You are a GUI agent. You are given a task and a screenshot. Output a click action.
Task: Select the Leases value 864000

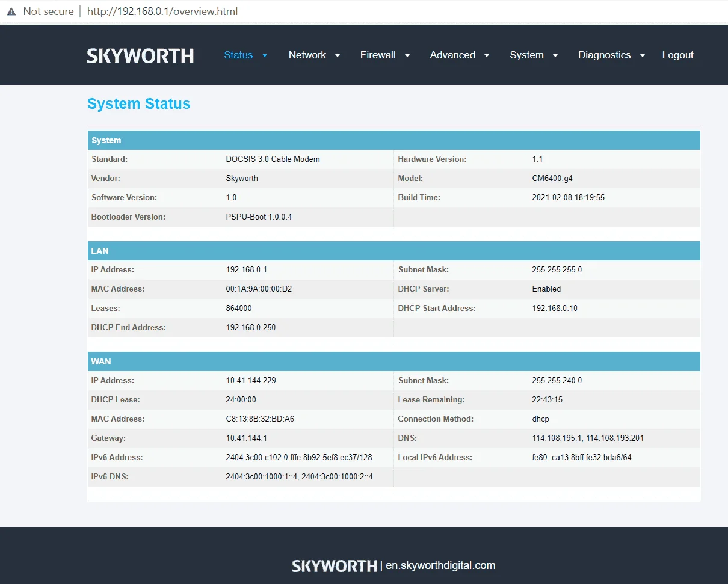pyautogui.click(x=239, y=309)
